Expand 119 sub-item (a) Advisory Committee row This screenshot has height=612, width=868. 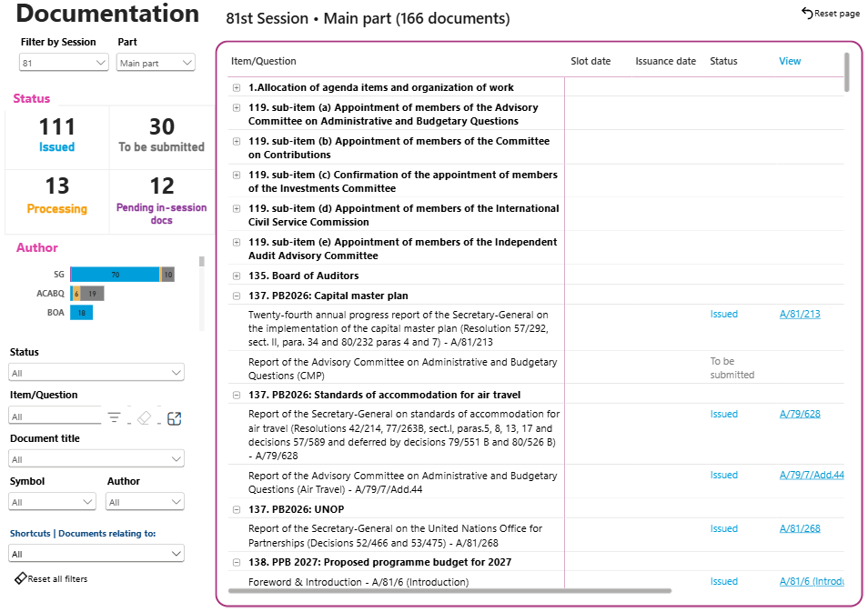pos(237,108)
